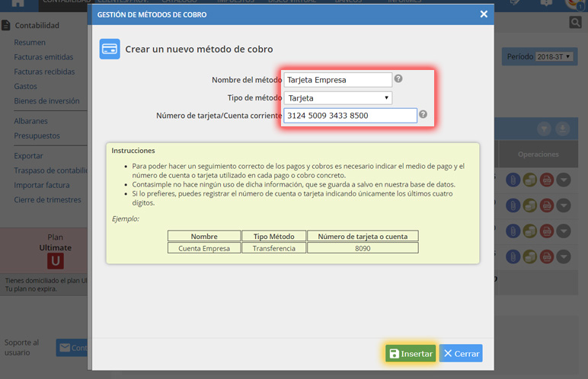Open Importar factura in sidebar

point(41,185)
